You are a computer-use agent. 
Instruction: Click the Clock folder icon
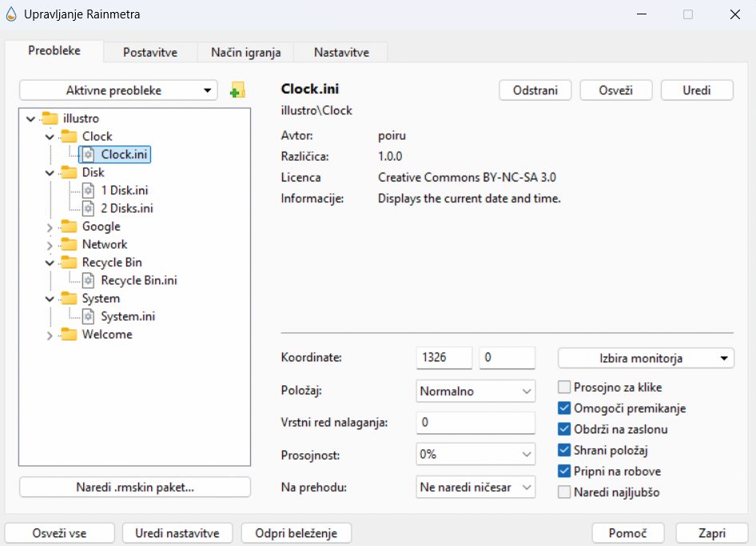[69, 136]
